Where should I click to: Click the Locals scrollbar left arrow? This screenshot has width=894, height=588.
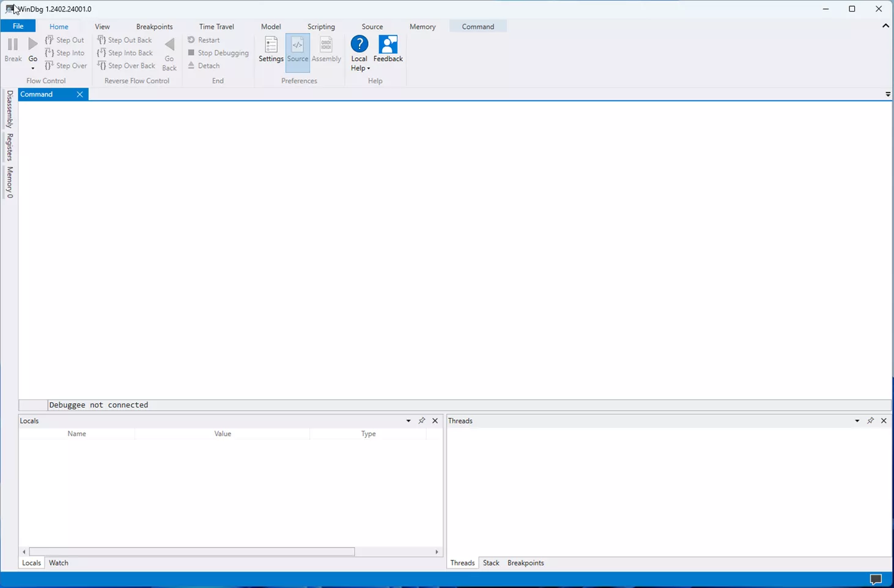24,551
